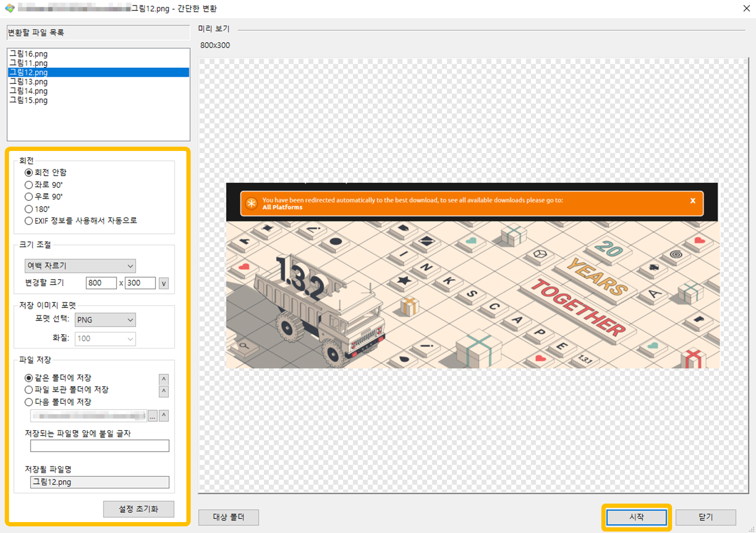
Task: Click the 저장될 파일명 field with 그림12.png
Action: (x=100, y=482)
